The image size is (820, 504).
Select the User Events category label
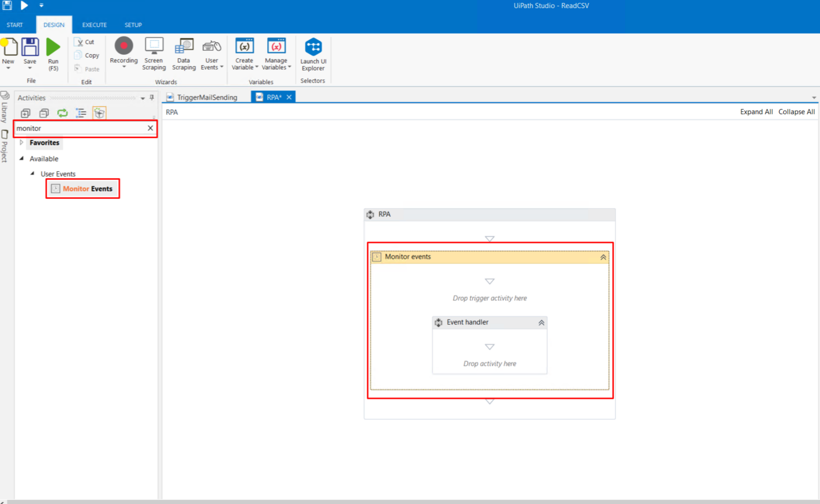58,174
